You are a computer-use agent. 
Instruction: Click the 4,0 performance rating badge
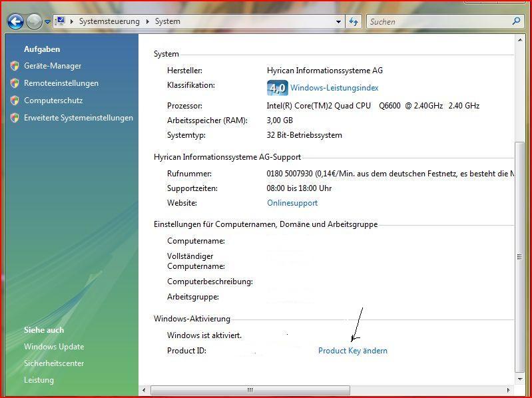[x=278, y=88]
